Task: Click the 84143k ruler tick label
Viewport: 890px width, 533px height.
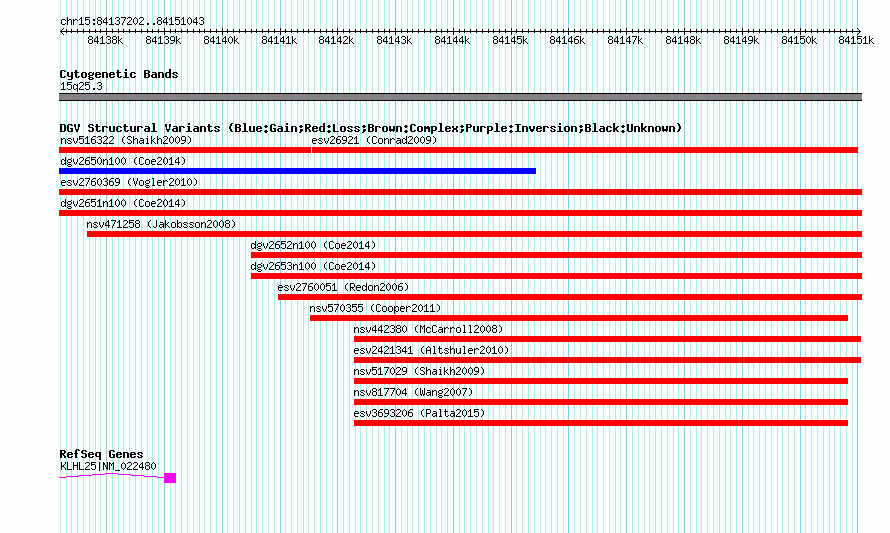Action: pos(394,40)
